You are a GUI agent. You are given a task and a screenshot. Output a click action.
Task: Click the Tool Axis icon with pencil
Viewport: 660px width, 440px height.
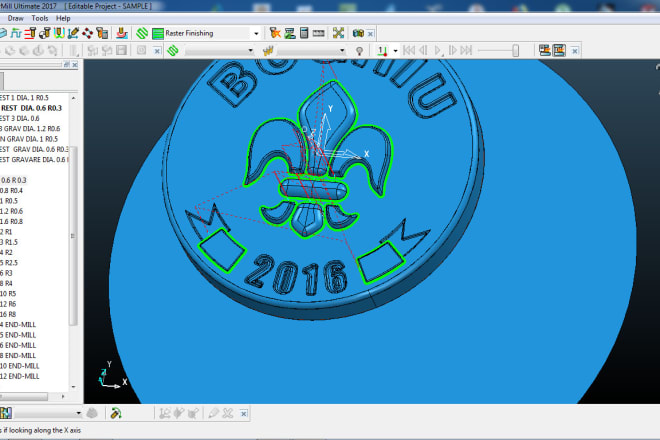[x=73, y=33]
